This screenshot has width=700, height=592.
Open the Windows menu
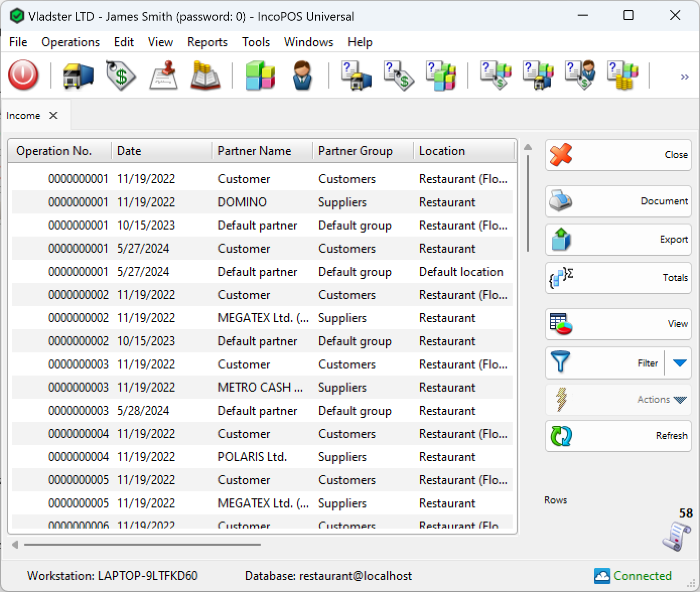[309, 42]
